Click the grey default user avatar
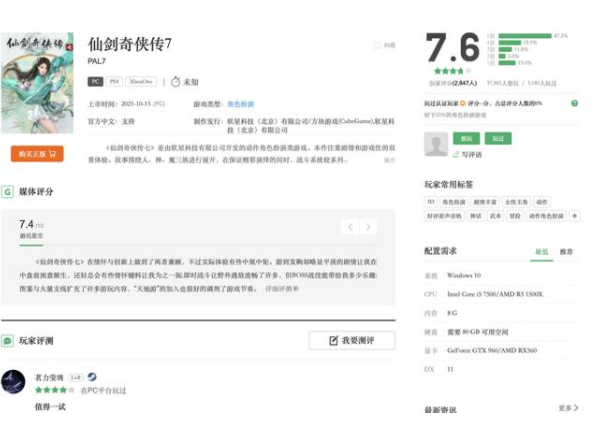The image size is (611, 439). click(436, 144)
